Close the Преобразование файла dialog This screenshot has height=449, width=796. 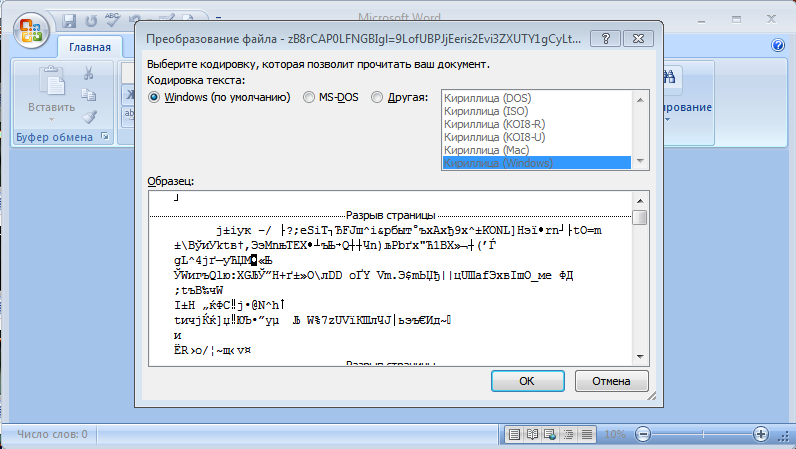(638, 39)
